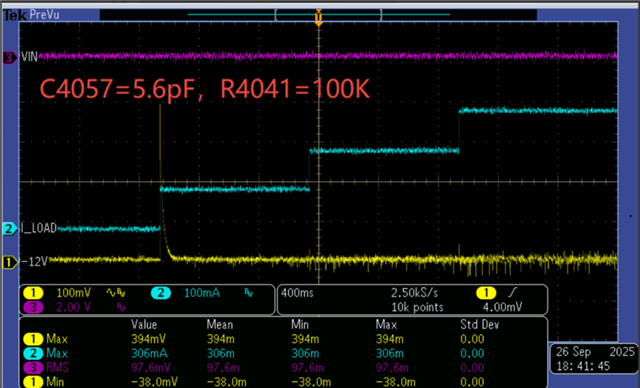Select the channel 3 RMS measurement row badge
The image size is (640, 388).
pyautogui.click(x=33, y=368)
